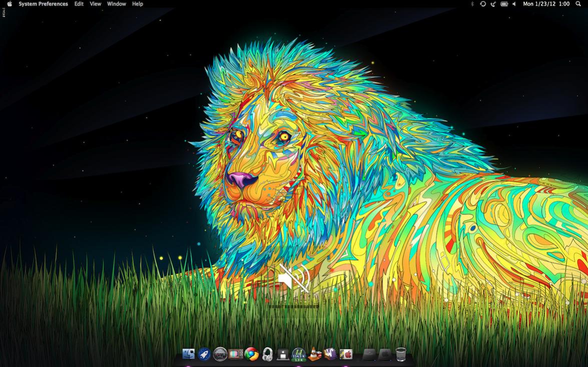Viewport: 588px width, 367px height.
Task: Click the volume speaker icon in menu bar
Action: click(514, 3)
